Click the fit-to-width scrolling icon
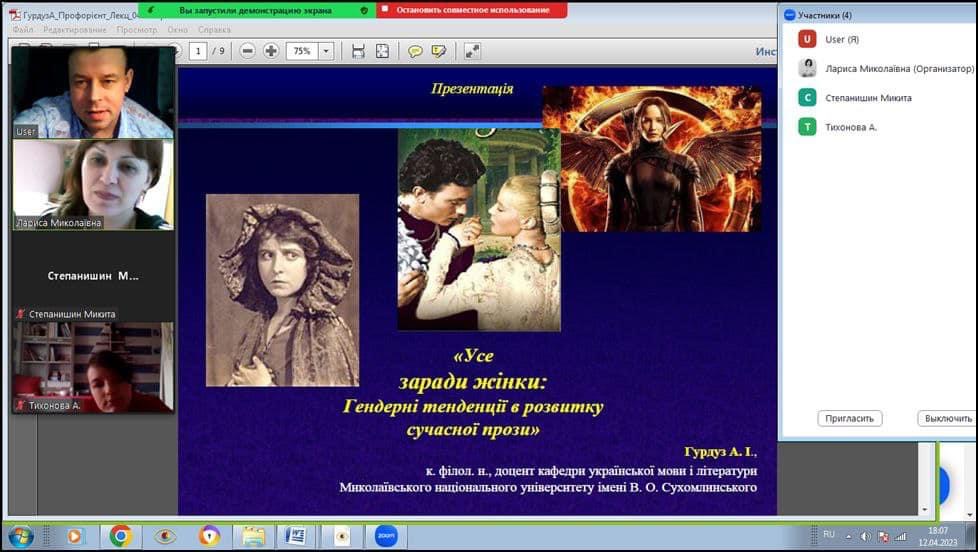The image size is (978, 552). coord(358,51)
